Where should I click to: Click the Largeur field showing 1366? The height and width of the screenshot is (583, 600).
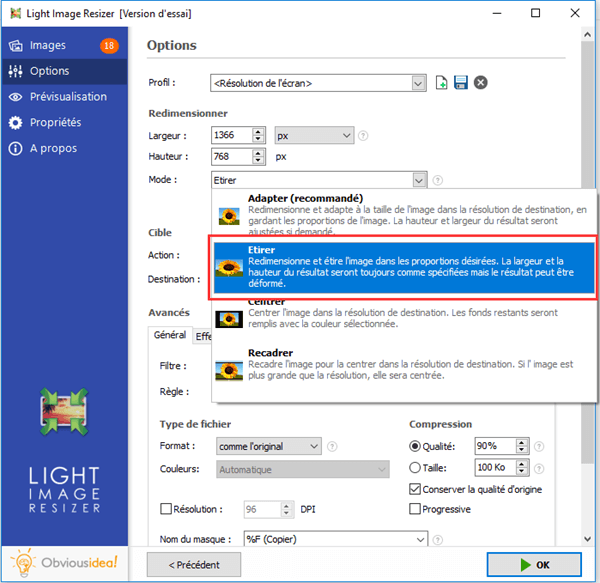[x=232, y=135]
